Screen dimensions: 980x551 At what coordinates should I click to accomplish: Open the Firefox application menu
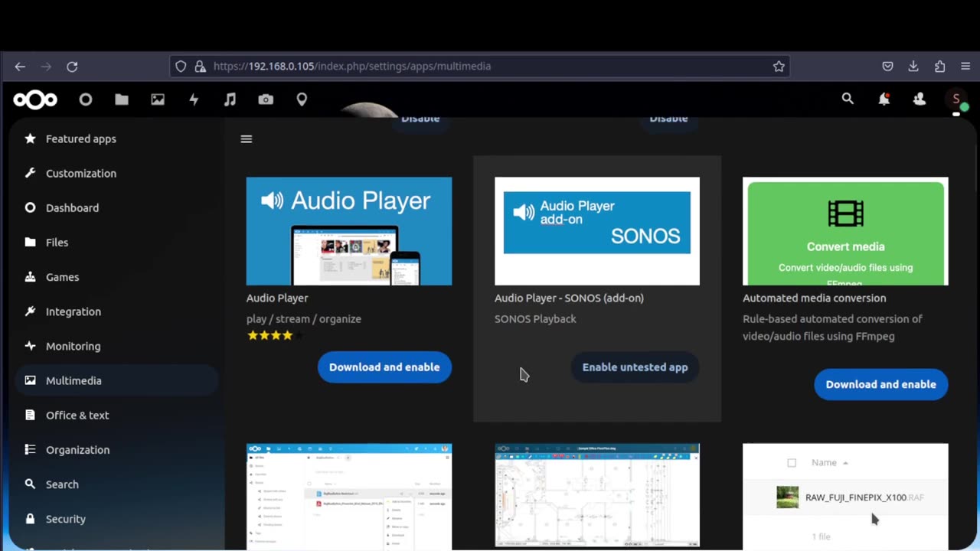point(965,67)
